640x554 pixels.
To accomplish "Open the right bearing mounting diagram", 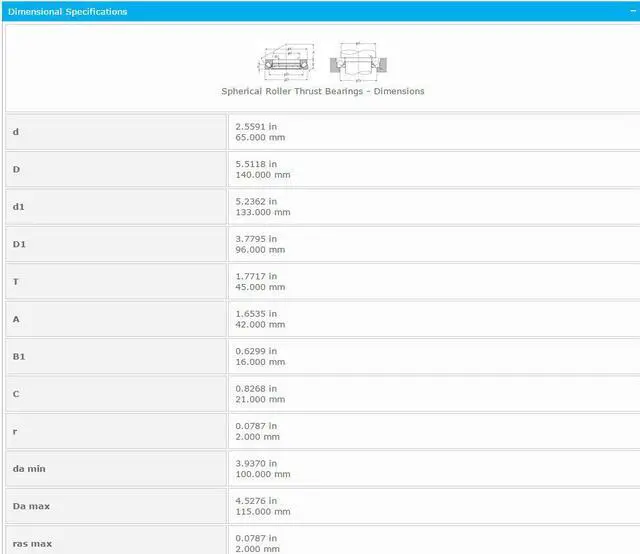I will point(357,61).
